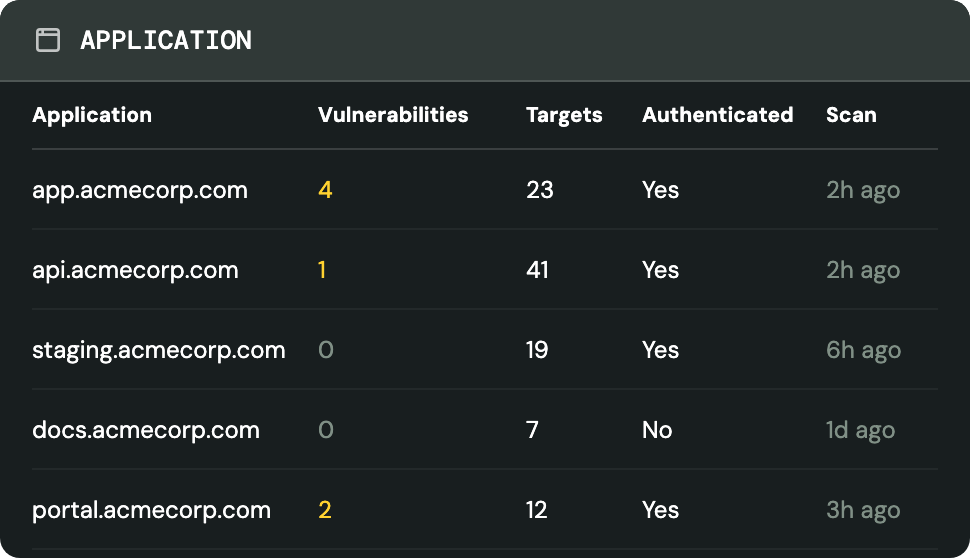The width and height of the screenshot is (970, 558).
Task: Sort by the Vulnerabilities column header
Action: click(x=393, y=114)
